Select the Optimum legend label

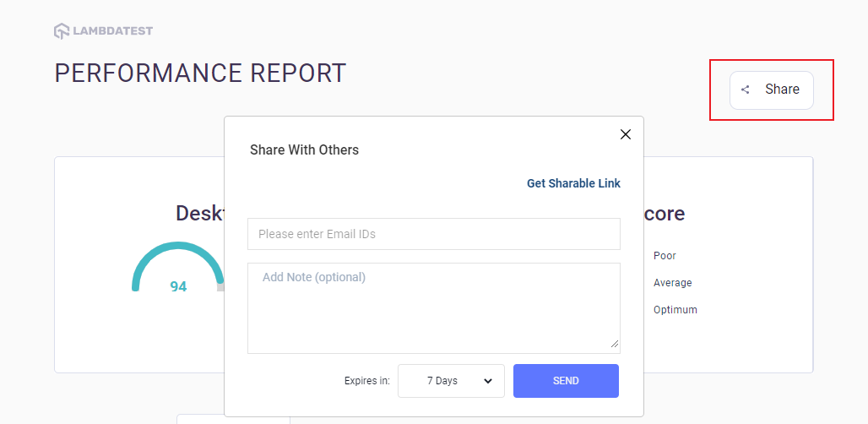point(675,310)
